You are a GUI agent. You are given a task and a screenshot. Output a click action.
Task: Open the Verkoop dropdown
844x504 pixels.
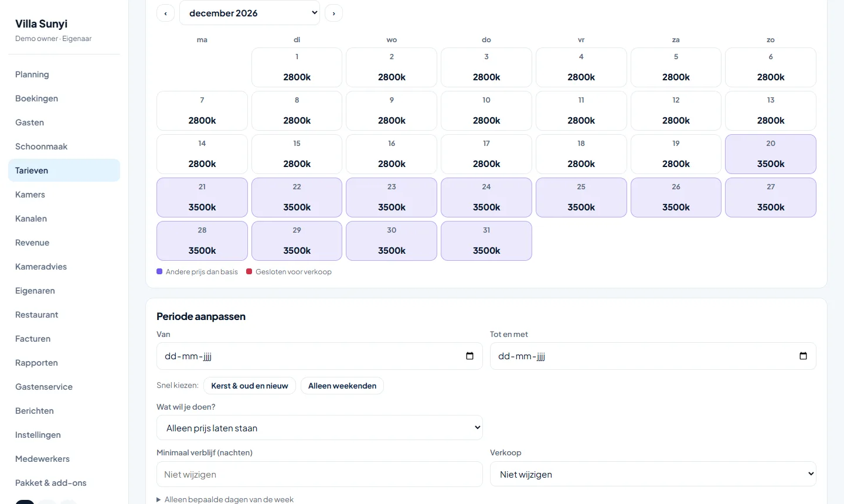click(x=653, y=474)
